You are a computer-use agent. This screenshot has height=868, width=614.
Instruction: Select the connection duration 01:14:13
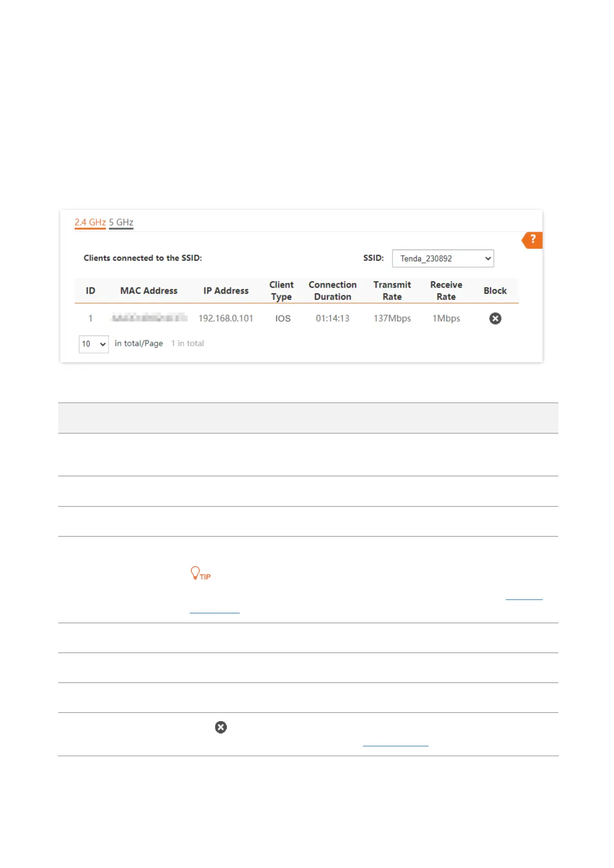[333, 319]
